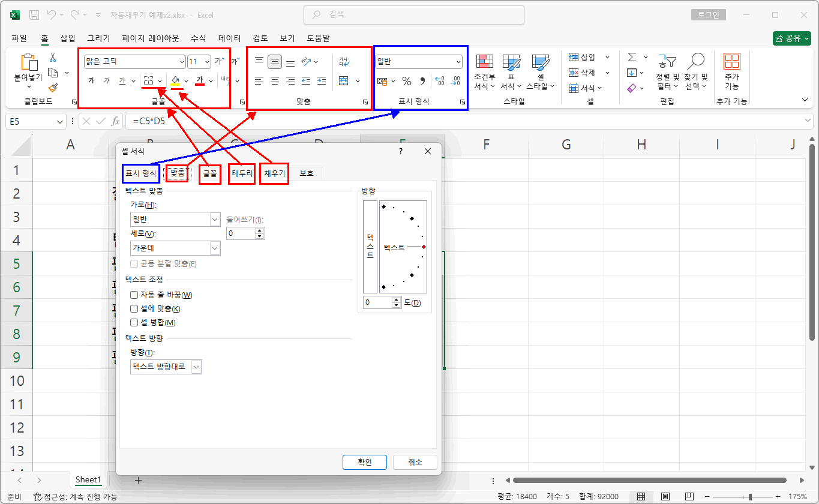Open the 보호 tab in dialog

(x=307, y=173)
